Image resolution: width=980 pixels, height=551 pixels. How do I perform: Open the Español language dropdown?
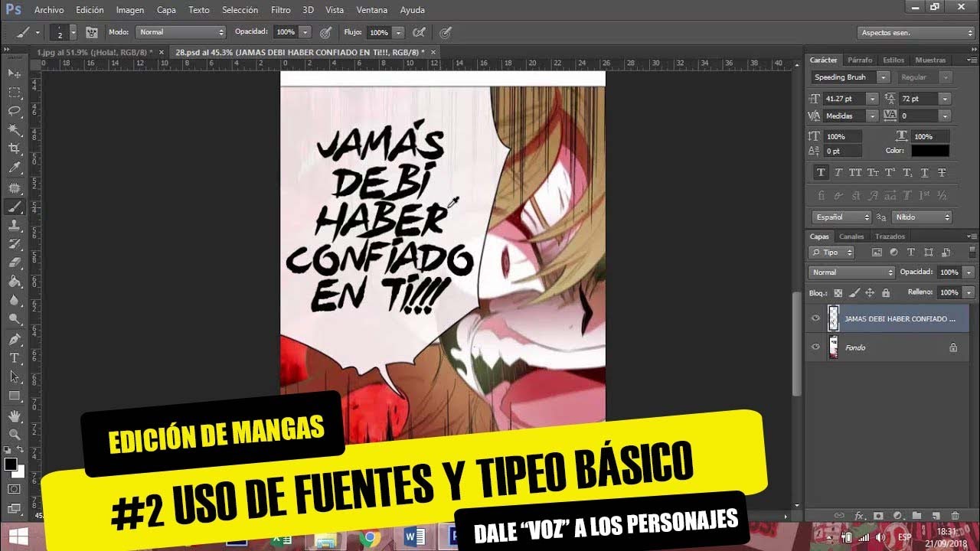(x=841, y=217)
